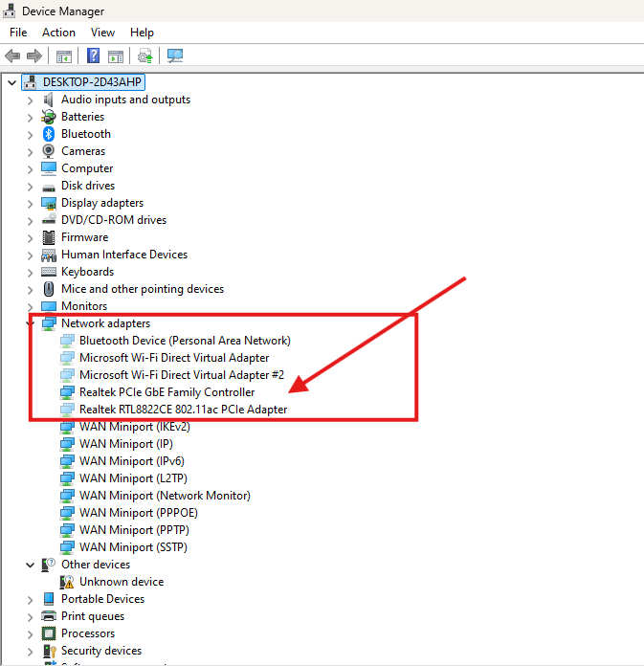The image size is (644, 666).
Task: Click the Update device driver toolbar icon
Action: [x=144, y=55]
